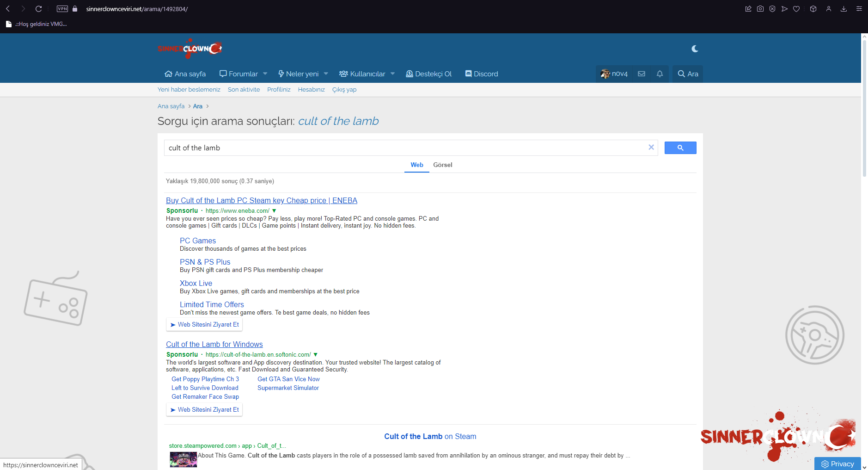Viewport: 868px width, 470px height.
Task: Click the VPN badge in address bar
Action: tap(62, 9)
